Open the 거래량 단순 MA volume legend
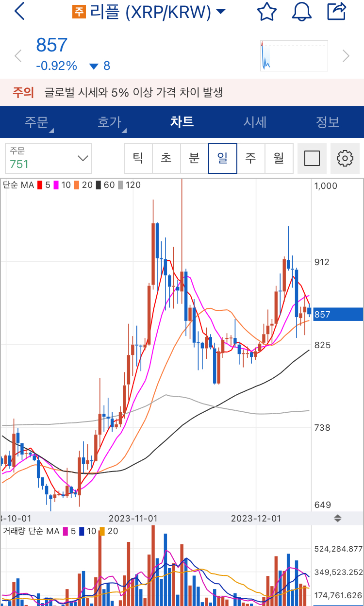This screenshot has height=606, width=364. [x=31, y=531]
